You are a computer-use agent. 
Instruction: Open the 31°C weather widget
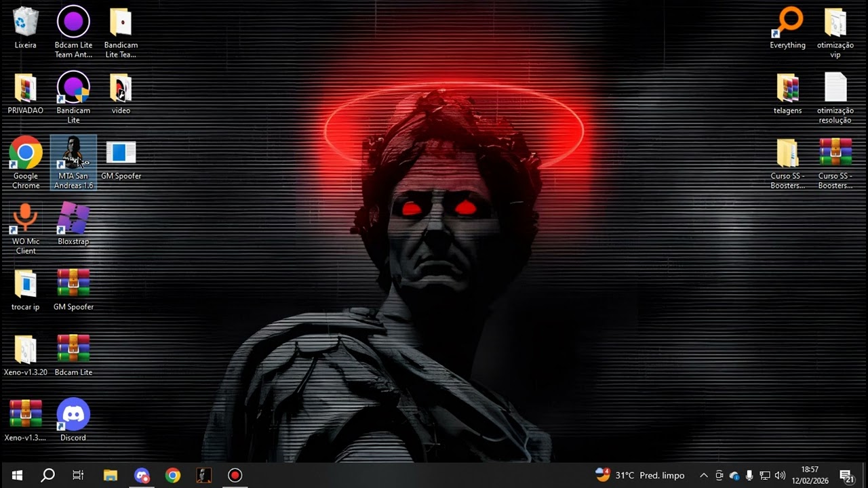point(639,475)
